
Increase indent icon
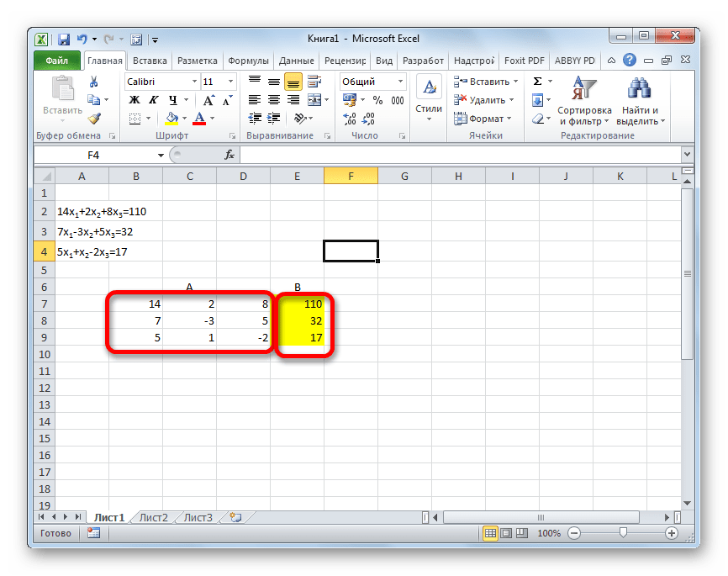point(274,119)
